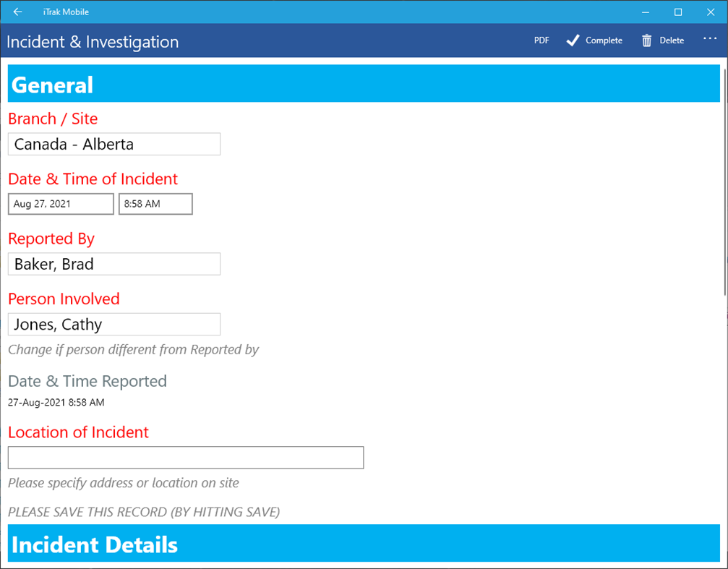The width and height of the screenshot is (728, 569).
Task: Click inside the Location of Incident field
Action: click(x=185, y=457)
